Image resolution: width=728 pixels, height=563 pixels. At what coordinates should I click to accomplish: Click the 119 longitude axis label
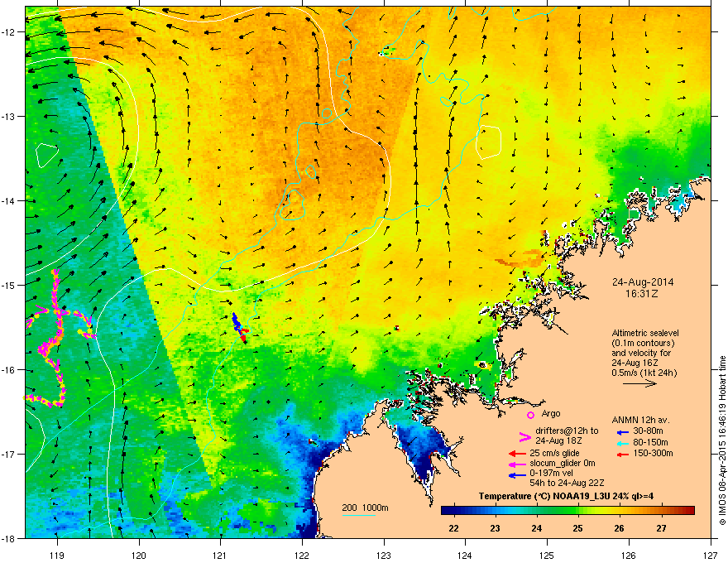coord(57,555)
